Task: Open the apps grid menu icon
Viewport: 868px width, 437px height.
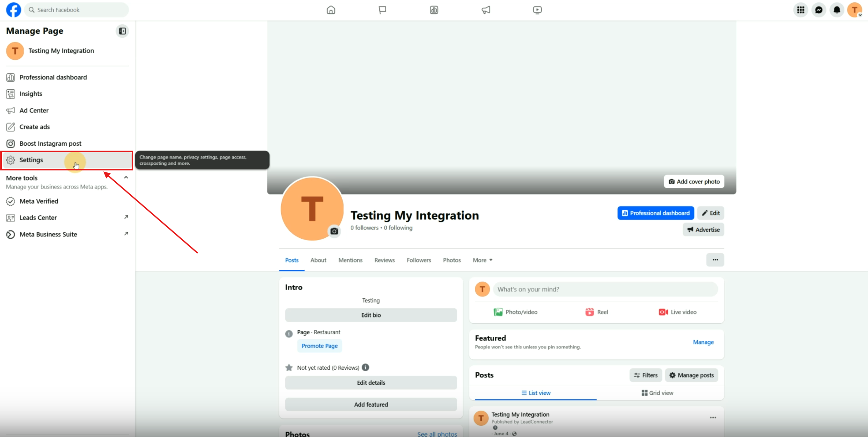Action: click(801, 10)
